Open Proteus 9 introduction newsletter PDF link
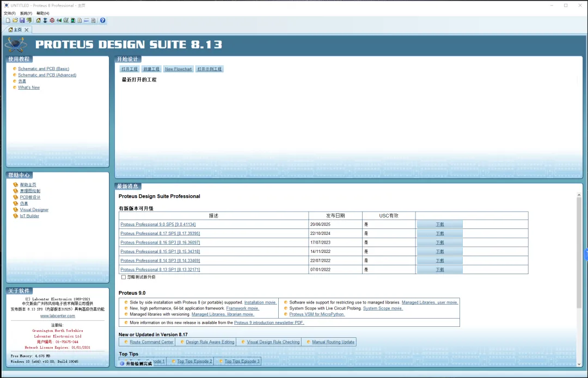 [x=269, y=323]
